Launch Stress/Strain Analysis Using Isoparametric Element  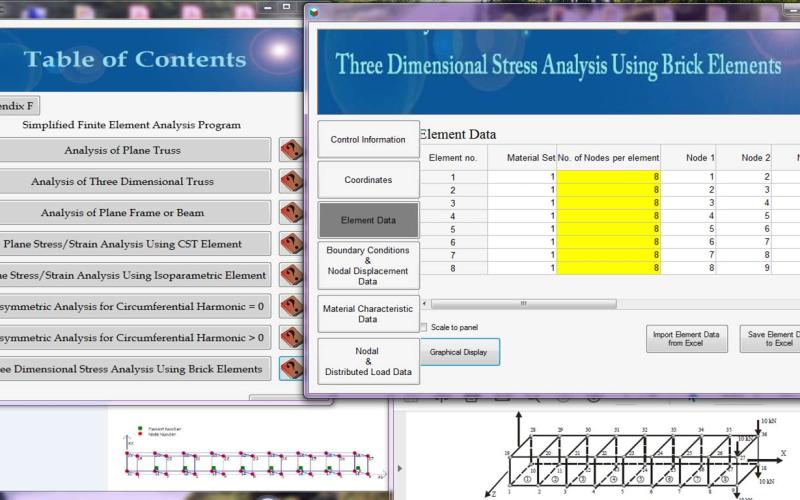135,275
